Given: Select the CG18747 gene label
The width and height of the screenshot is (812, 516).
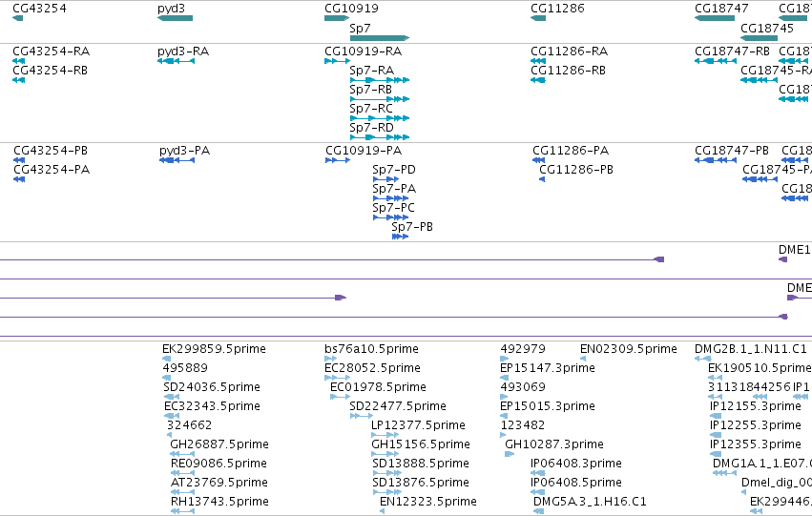Looking at the screenshot, I should pyautogui.click(x=721, y=9).
